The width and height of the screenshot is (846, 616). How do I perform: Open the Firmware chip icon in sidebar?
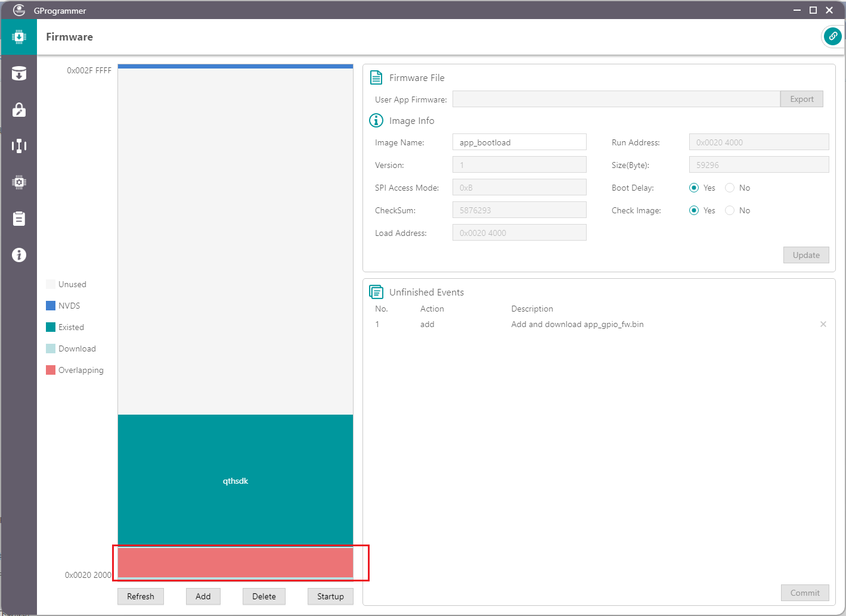19,37
